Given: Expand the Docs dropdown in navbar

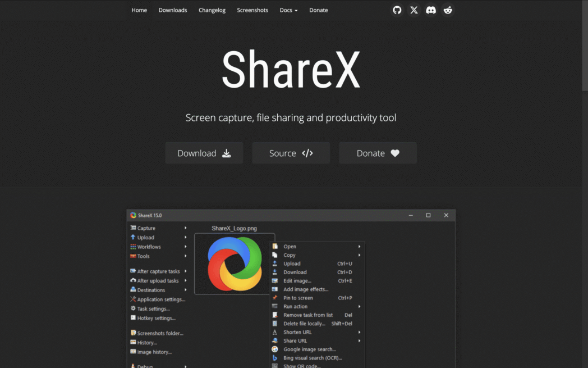Looking at the screenshot, I should click(288, 10).
